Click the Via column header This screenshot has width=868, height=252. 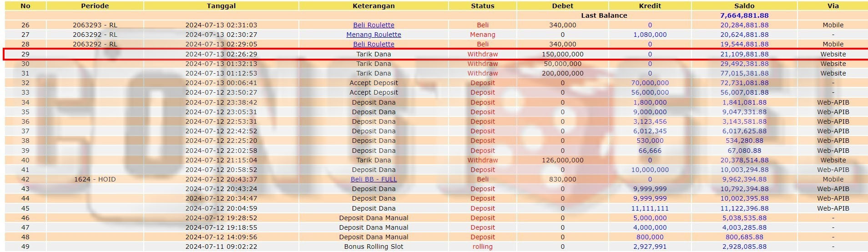click(x=833, y=6)
